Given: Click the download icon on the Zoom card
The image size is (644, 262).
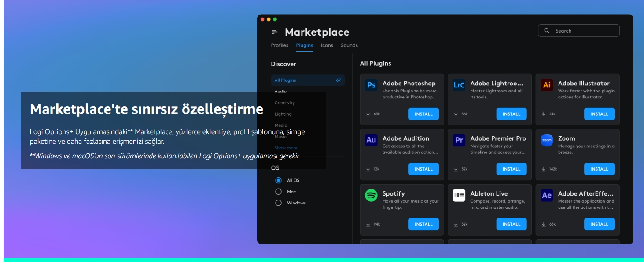Looking at the screenshot, I should click(544, 169).
